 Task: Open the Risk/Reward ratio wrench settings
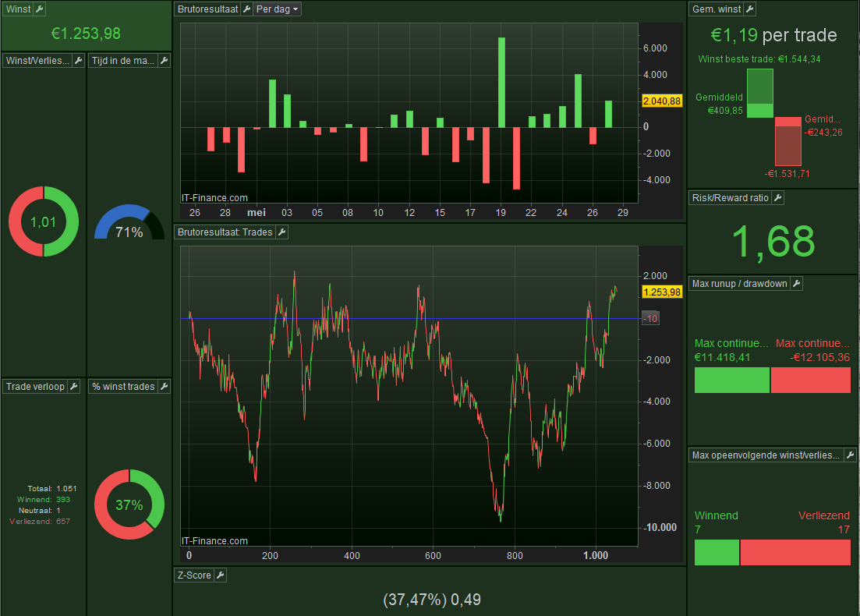pyautogui.click(x=777, y=197)
